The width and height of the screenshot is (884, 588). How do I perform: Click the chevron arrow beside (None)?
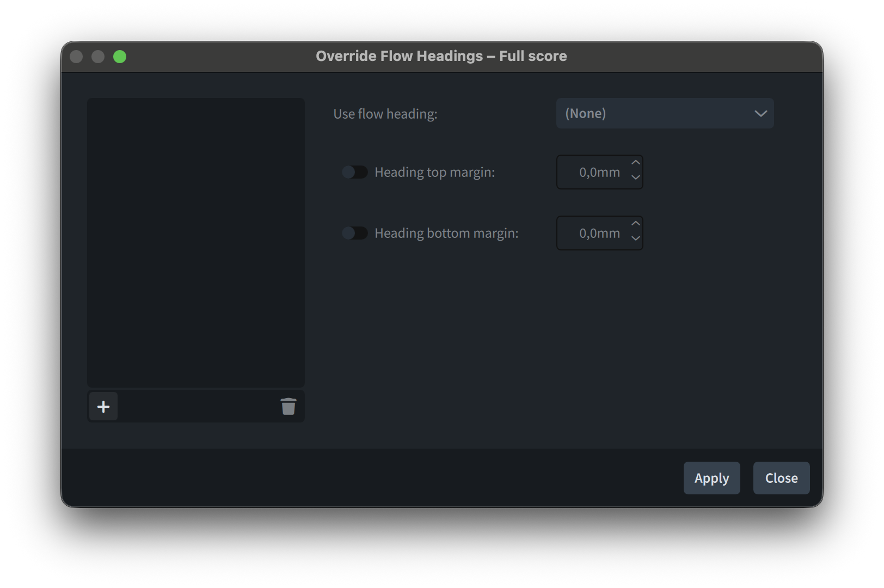pyautogui.click(x=760, y=113)
